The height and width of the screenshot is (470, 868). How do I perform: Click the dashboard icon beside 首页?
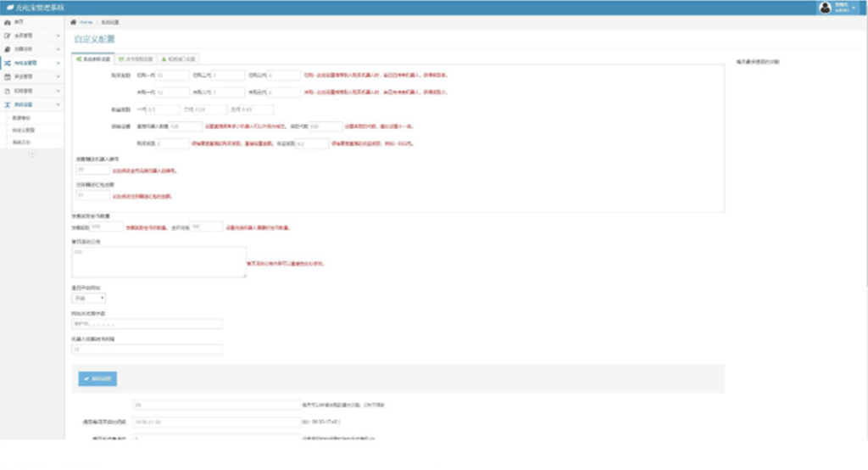click(x=8, y=21)
